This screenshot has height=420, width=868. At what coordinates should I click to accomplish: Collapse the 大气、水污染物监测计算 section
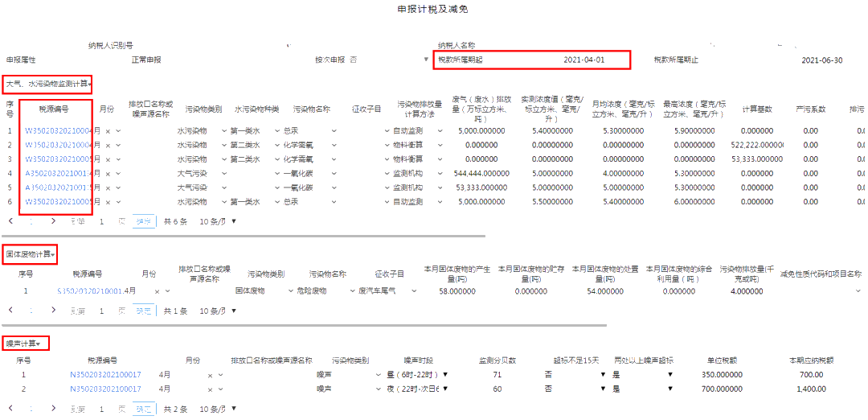point(48,84)
